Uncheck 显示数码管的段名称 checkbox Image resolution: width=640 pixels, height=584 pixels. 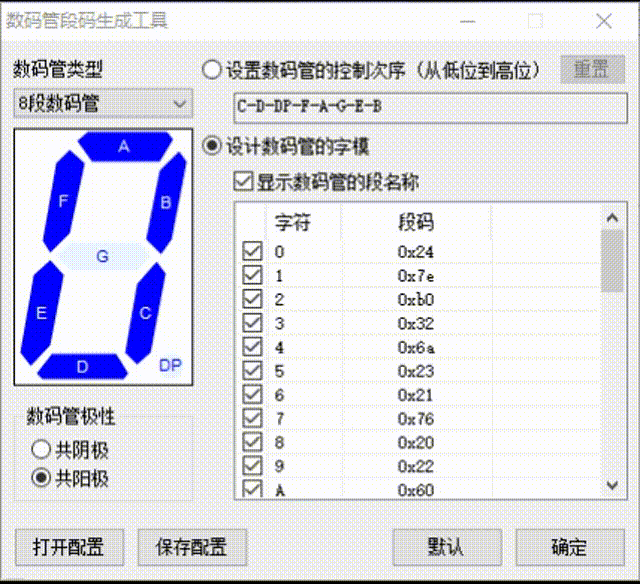pyautogui.click(x=243, y=181)
